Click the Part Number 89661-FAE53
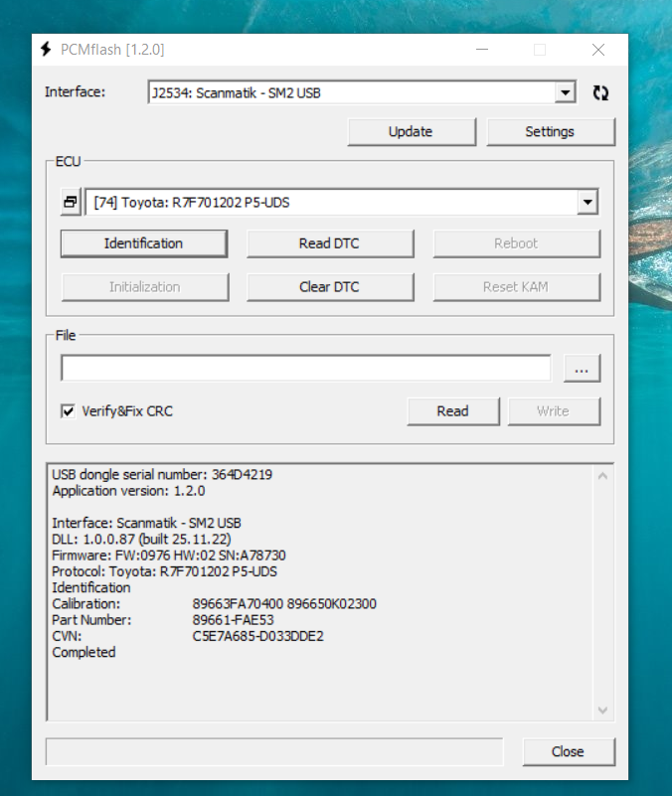The height and width of the screenshot is (796, 672). [x=233, y=620]
